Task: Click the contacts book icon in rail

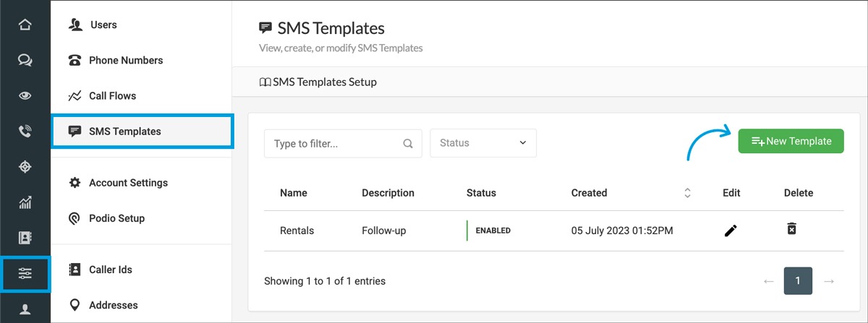Action: point(25,237)
